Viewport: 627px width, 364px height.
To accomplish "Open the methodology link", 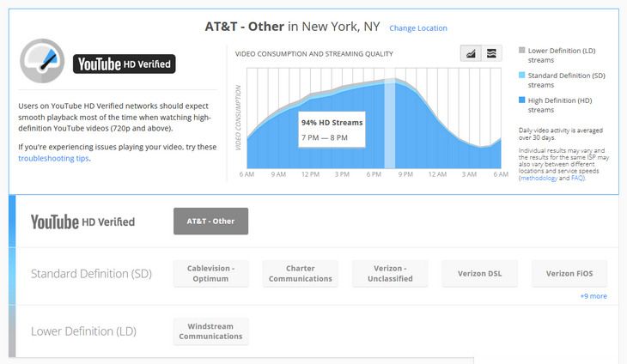I will click(x=539, y=179).
